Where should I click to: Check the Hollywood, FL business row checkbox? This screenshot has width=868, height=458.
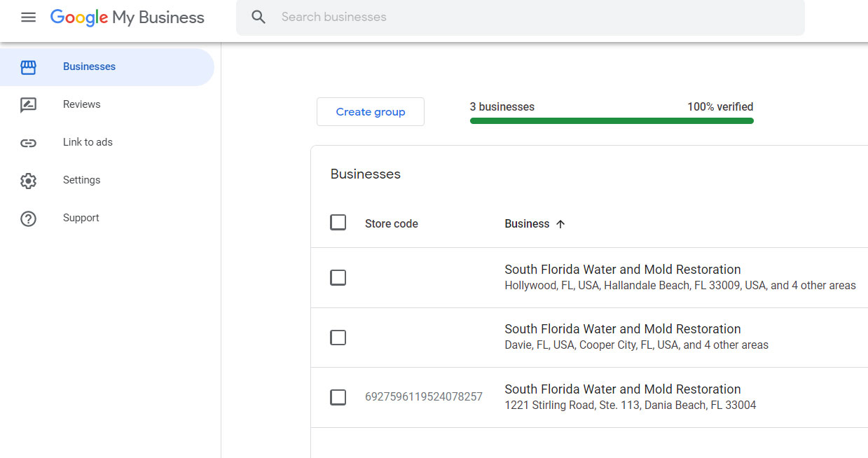(x=338, y=277)
